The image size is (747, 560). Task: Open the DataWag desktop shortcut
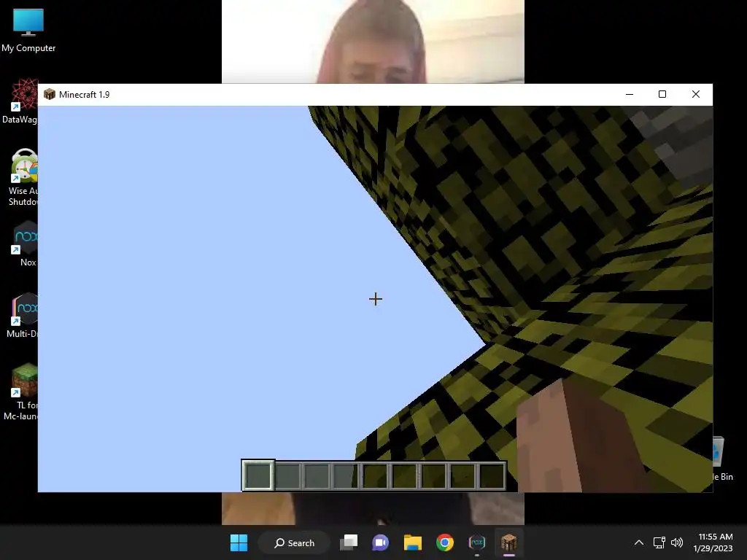(20, 101)
